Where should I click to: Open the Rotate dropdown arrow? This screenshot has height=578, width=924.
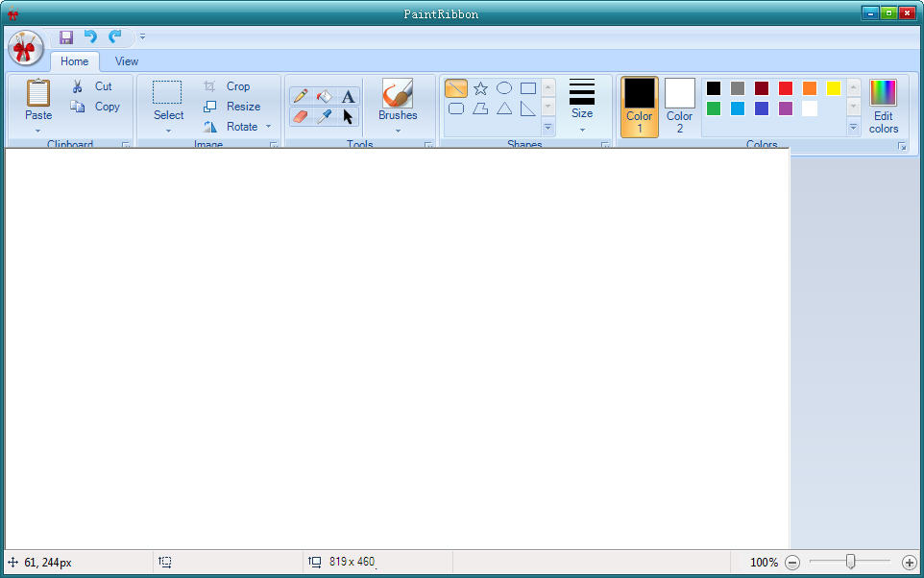(x=268, y=127)
